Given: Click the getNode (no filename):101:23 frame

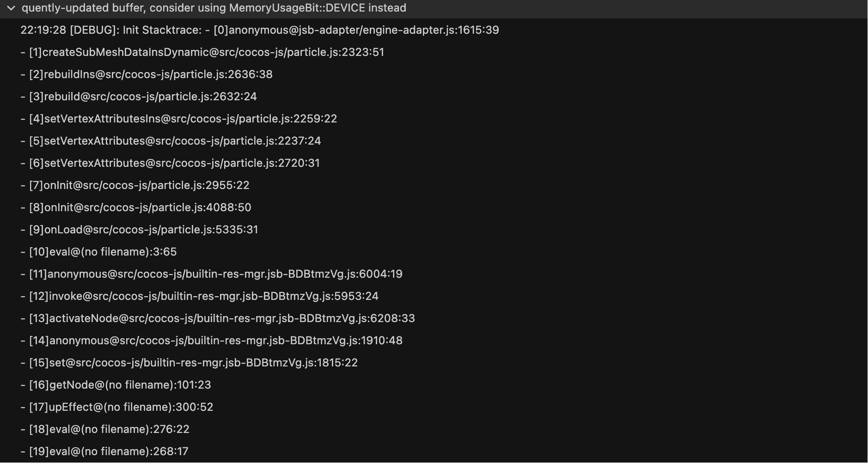Looking at the screenshot, I should 116,385.
